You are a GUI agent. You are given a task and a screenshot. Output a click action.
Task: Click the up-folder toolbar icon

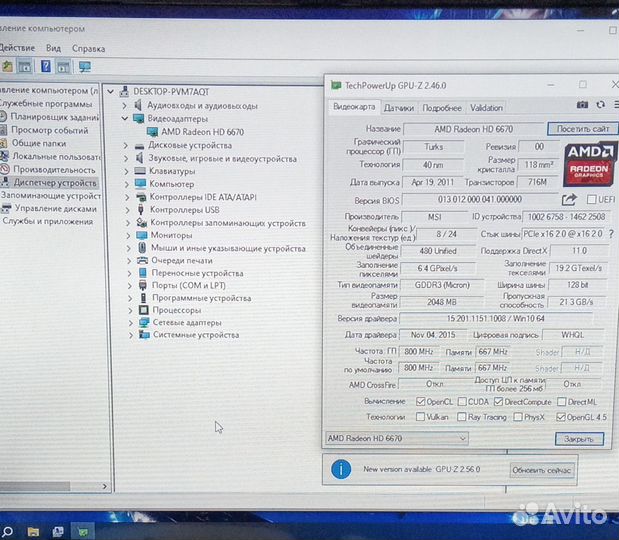click(7, 66)
